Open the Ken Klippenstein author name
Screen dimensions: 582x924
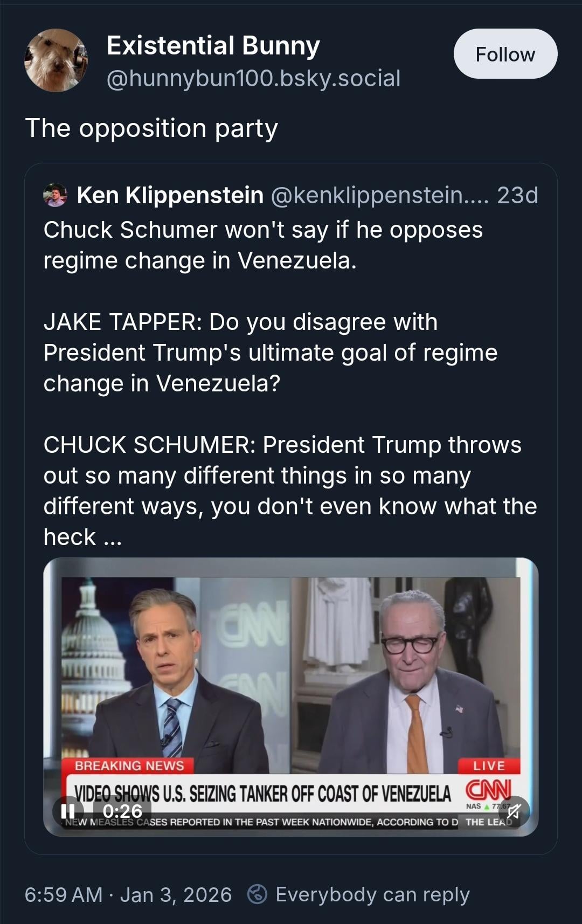(170, 195)
